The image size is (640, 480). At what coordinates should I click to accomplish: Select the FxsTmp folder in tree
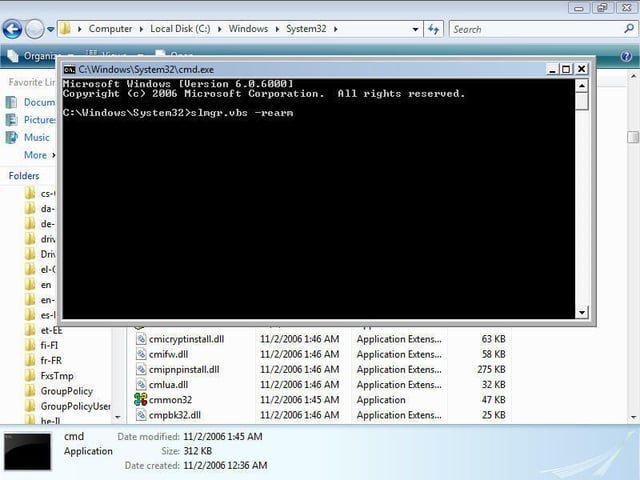(57, 376)
